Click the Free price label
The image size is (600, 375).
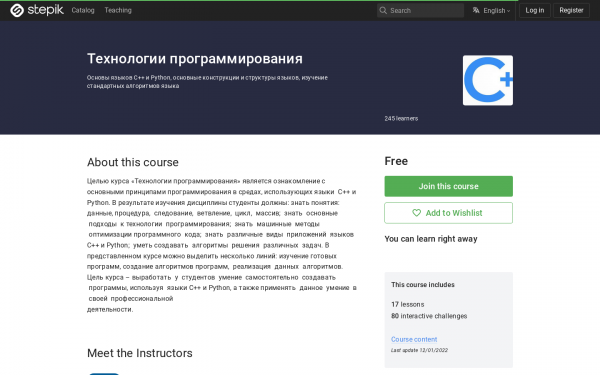point(396,161)
